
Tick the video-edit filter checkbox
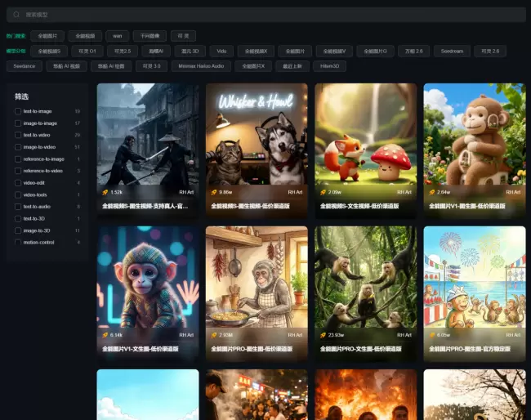pyautogui.click(x=18, y=183)
